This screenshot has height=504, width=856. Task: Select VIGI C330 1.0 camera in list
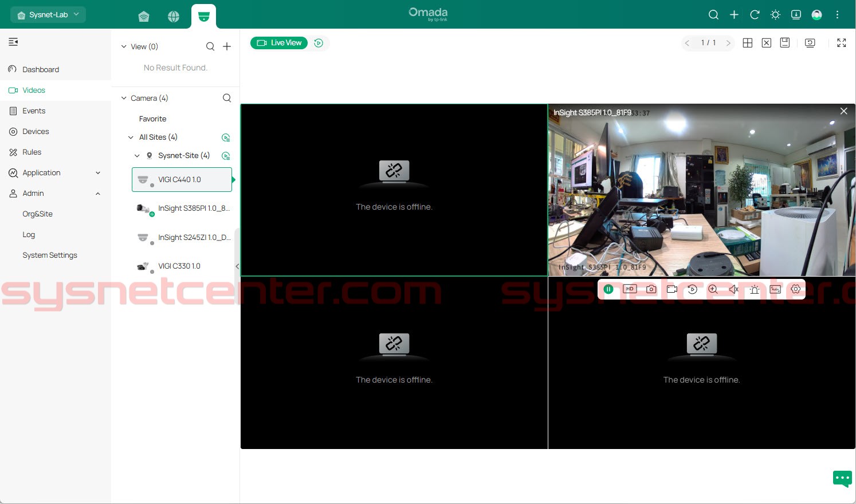(x=179, y=266)
